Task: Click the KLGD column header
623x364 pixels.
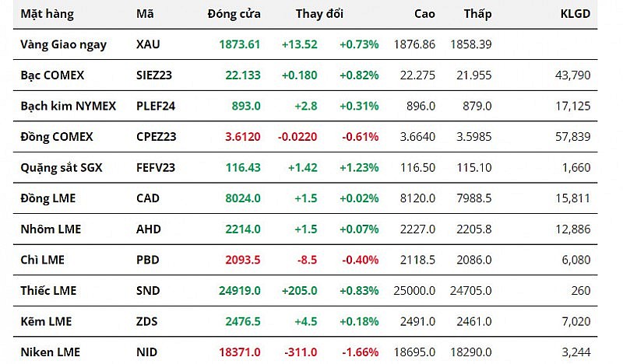Action: (575, 14)
